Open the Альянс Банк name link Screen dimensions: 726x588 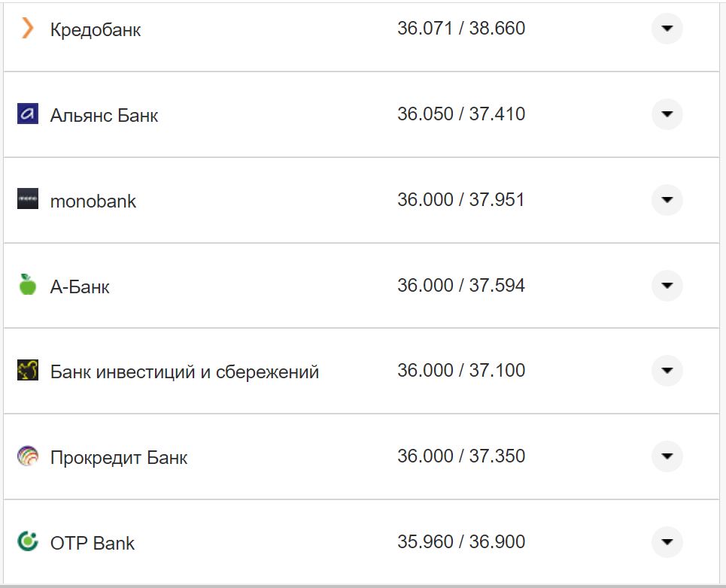click(104, 116)
